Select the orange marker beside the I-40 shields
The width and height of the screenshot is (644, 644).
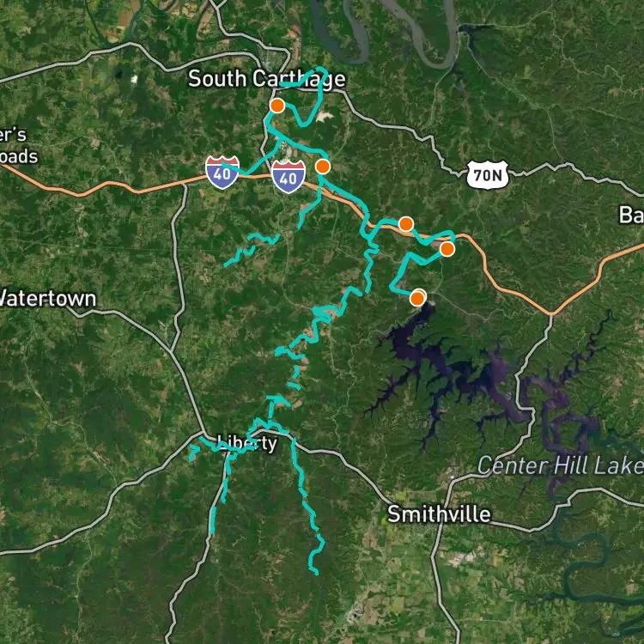[x=322, y=167]
